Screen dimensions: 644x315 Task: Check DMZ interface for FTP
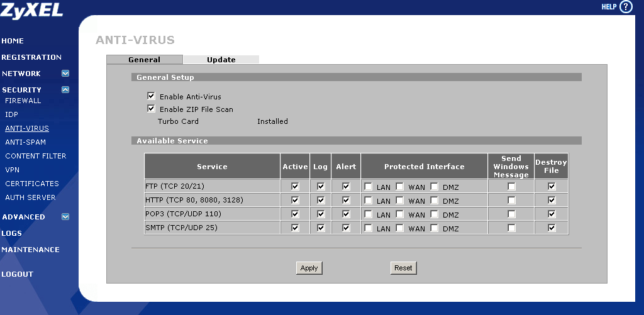click(x=434, y=187)
